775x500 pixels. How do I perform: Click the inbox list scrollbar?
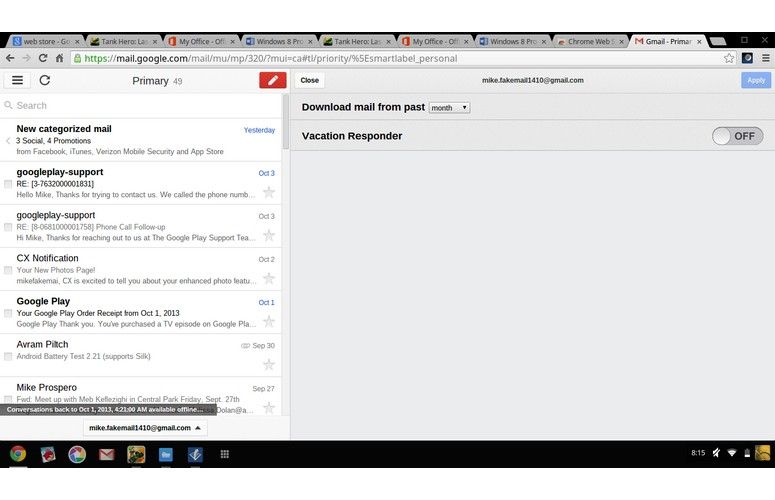(286, 122)
